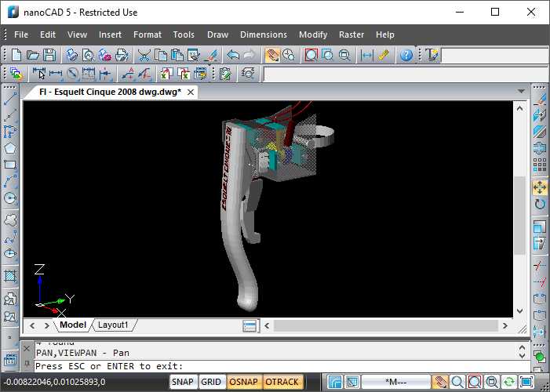Select the Line tool in left toolbar
The image size is (550, 392).
tap(10, 100)
